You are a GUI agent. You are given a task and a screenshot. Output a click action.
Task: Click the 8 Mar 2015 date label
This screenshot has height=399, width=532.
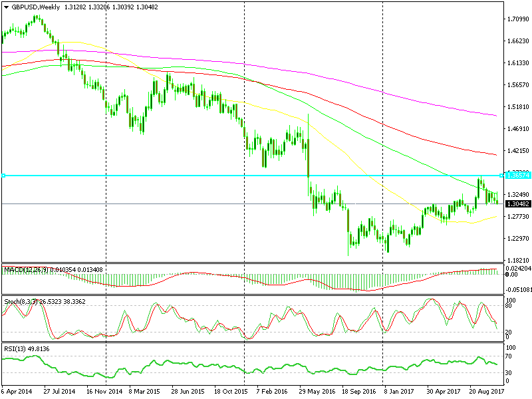click(144, 392)
